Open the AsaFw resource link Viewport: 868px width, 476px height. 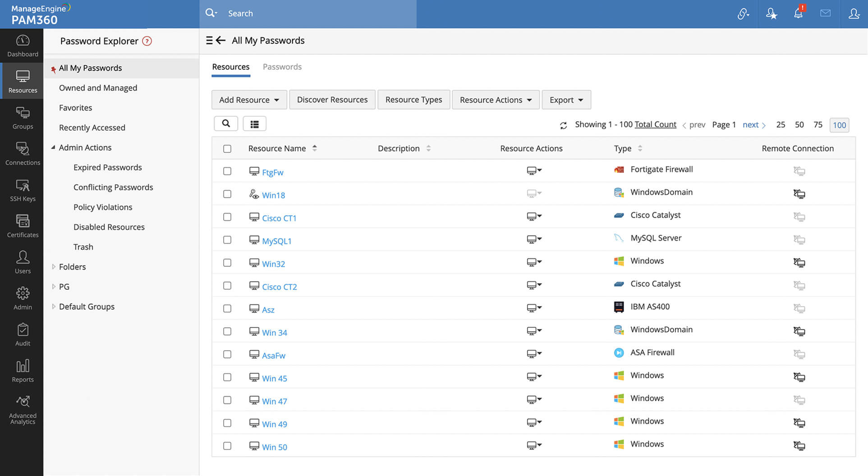point(273,356)
